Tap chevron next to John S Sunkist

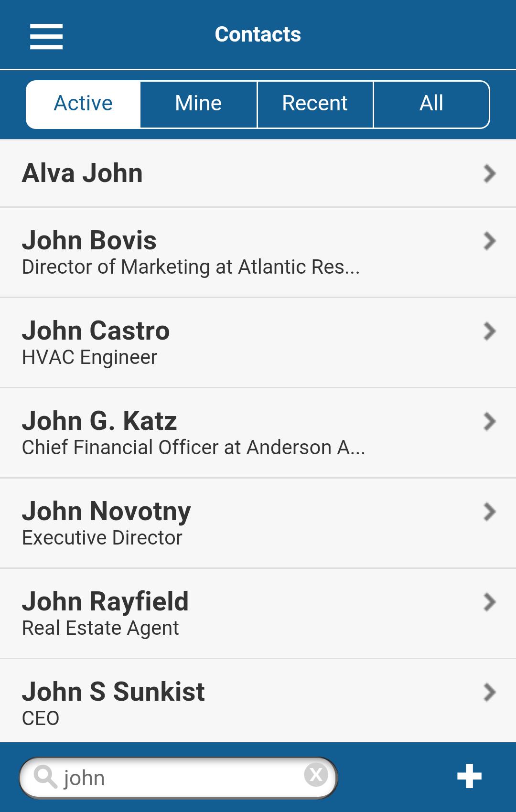[490, 692]
